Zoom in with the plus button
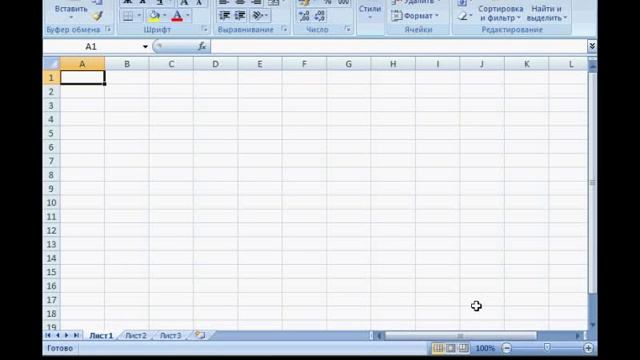The width and height of the screenshot is (640, 360). (588, 348)
